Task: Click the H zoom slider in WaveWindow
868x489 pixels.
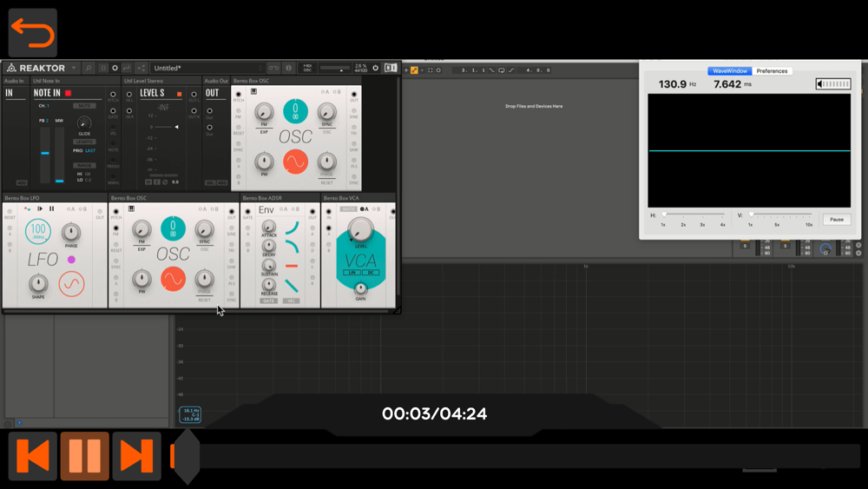Action: coord(694,215)
